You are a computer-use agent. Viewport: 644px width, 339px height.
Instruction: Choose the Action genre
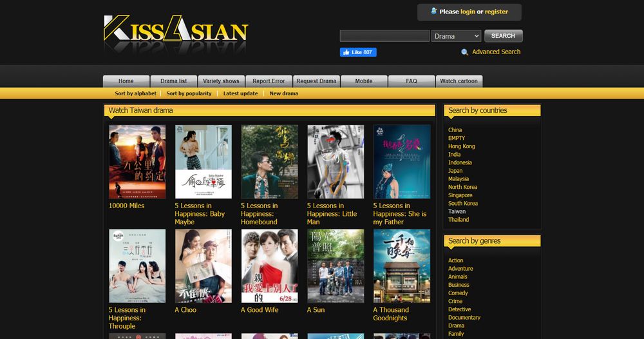[456, 260]
